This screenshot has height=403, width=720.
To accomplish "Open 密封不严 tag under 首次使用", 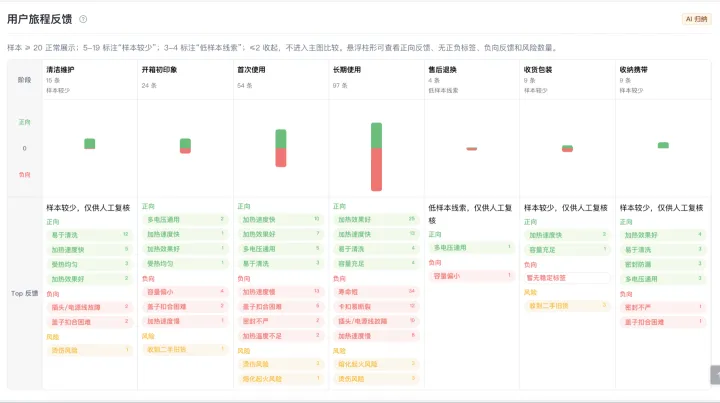I will tap(281, 321).
